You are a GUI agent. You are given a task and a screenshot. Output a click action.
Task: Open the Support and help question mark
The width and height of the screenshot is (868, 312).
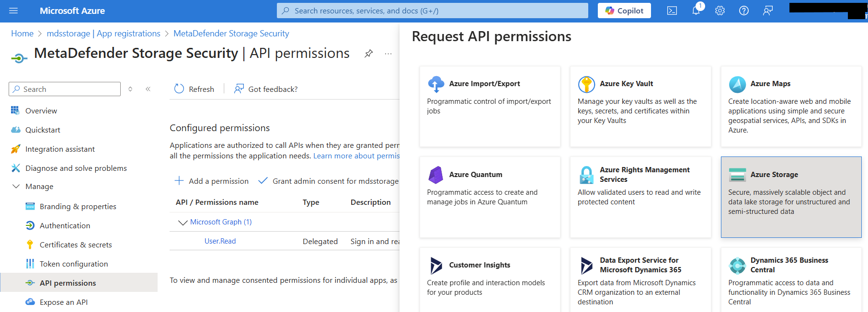pyautogui.click(x=744, y=11)
